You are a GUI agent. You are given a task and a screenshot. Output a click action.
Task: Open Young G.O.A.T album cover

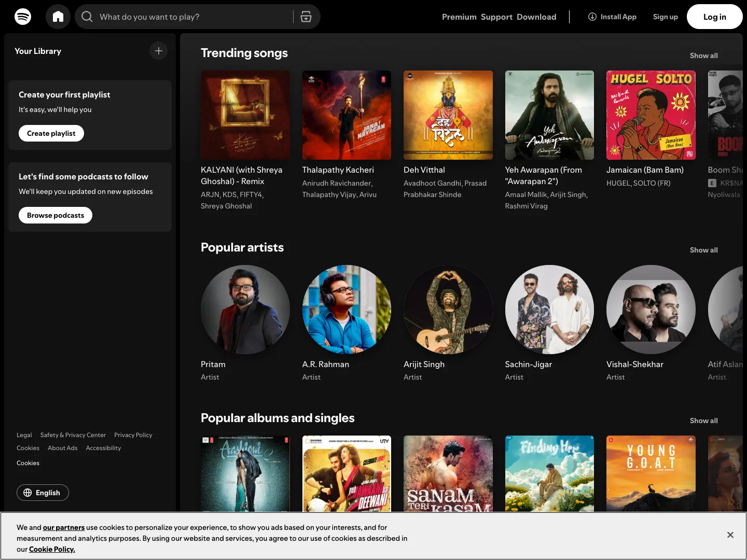[651, 474]
